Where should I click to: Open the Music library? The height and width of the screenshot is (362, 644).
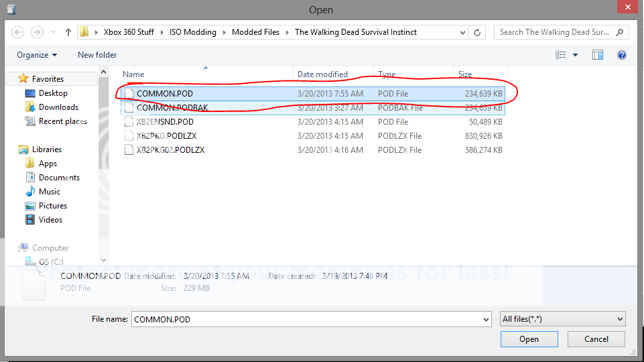click(x=49, y=192)
